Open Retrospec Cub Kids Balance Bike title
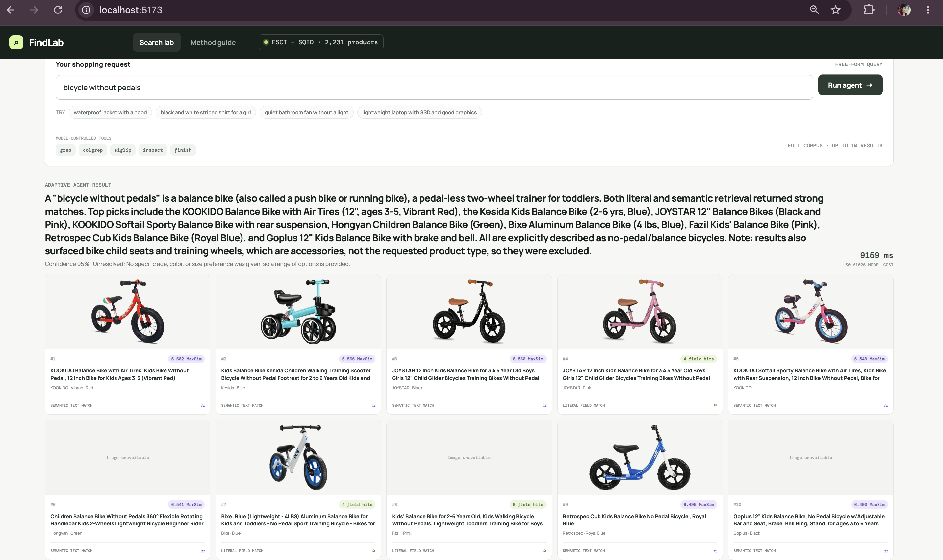The width and height of the screenshot is (943, 560). point(634,520)
